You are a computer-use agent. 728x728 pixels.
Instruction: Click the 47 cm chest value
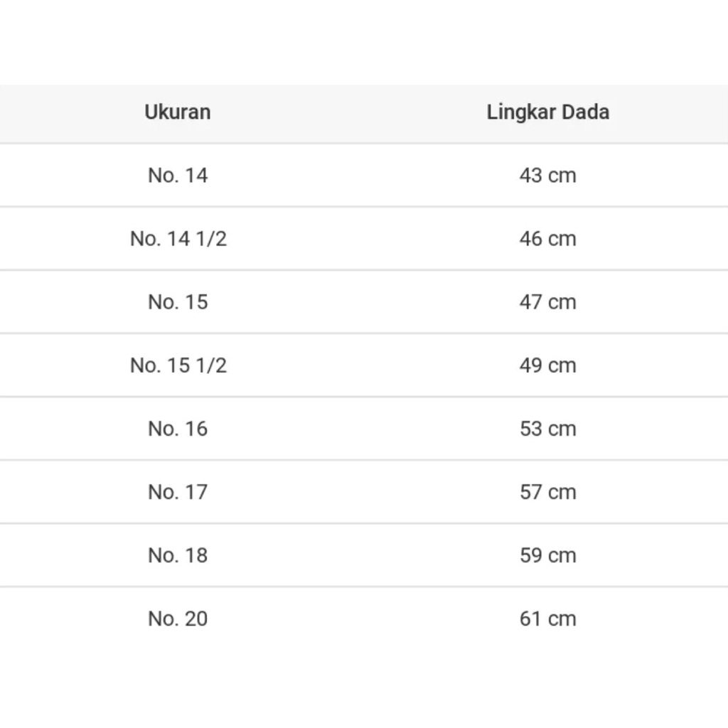coord(547,302)
